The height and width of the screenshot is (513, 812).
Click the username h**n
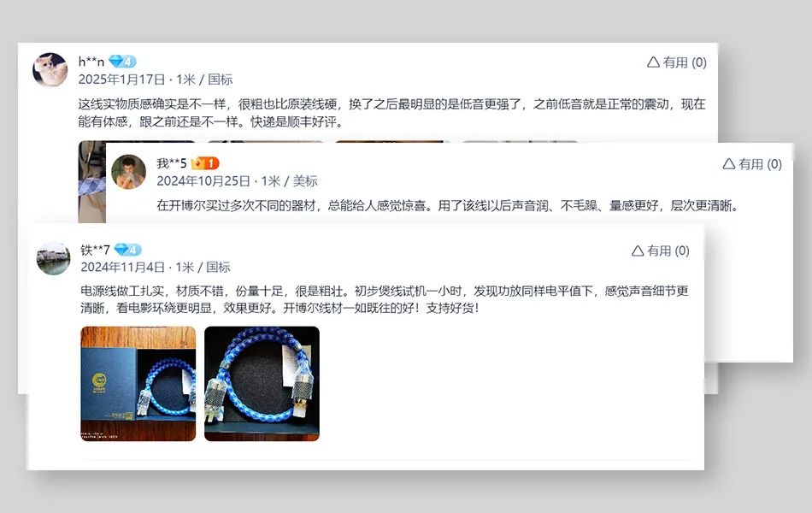91,62
